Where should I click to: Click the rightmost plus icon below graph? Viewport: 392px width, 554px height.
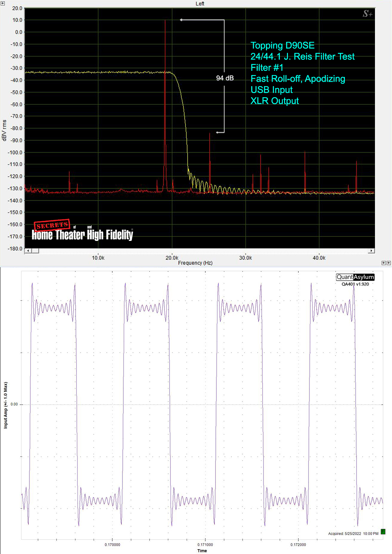(x=389, y=263)
